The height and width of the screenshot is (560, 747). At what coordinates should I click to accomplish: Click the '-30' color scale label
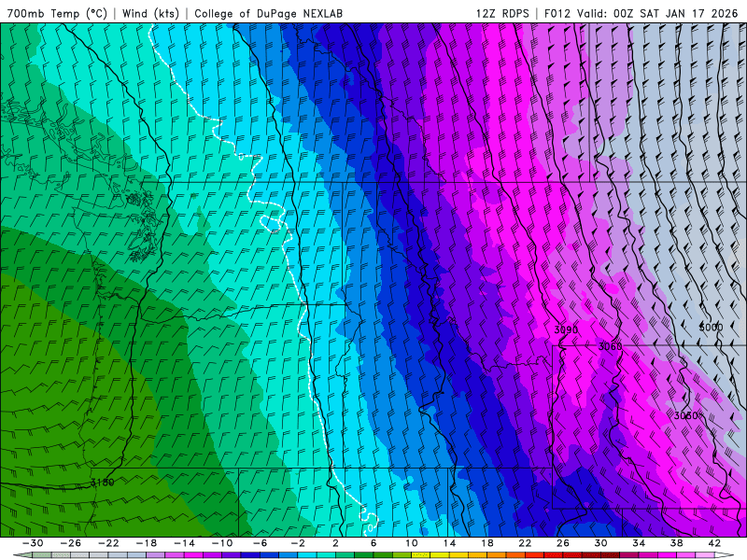[x=33, y=543]
